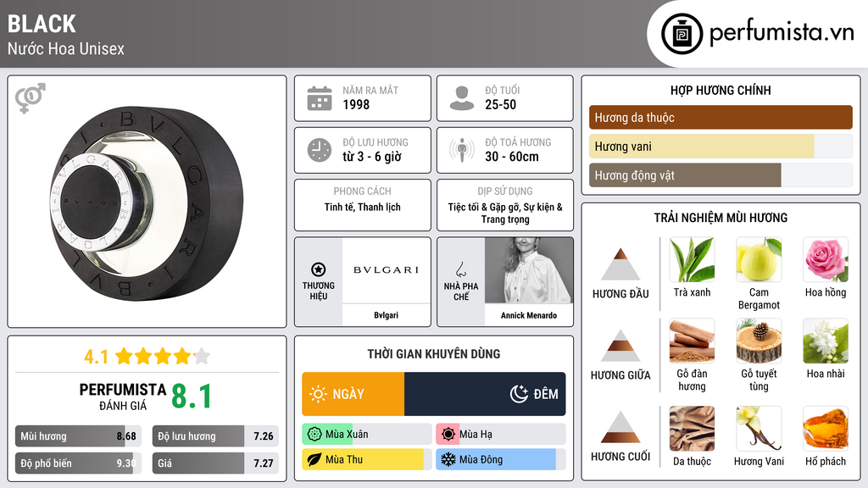Click the autumn leaf icon for Mùa Thu

tap(314, 459)
